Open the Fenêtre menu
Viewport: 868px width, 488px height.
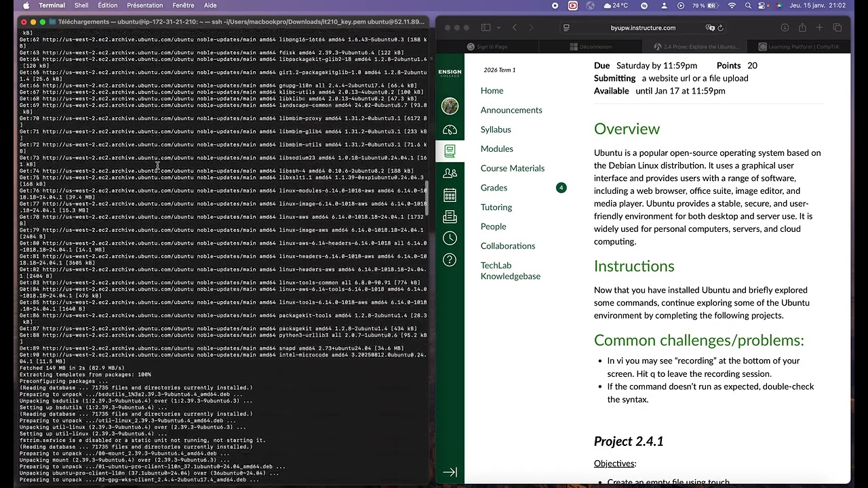pos(183,5)
